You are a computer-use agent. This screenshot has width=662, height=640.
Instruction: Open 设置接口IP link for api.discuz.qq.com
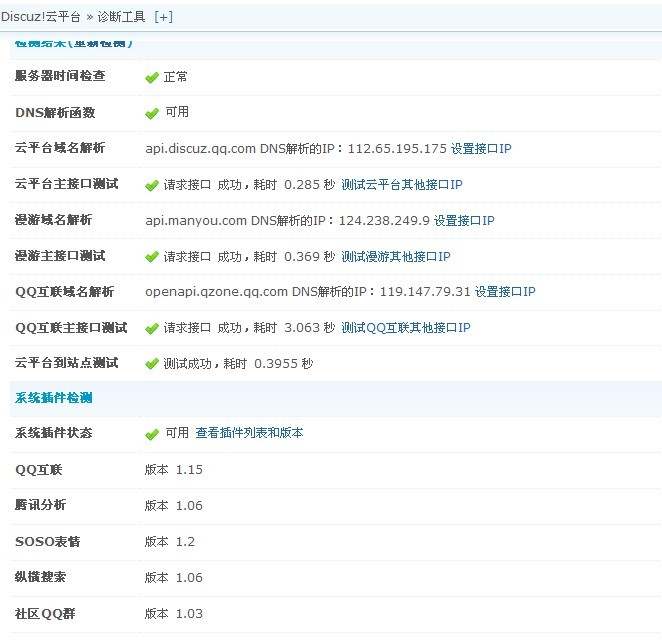click(481, 149)
